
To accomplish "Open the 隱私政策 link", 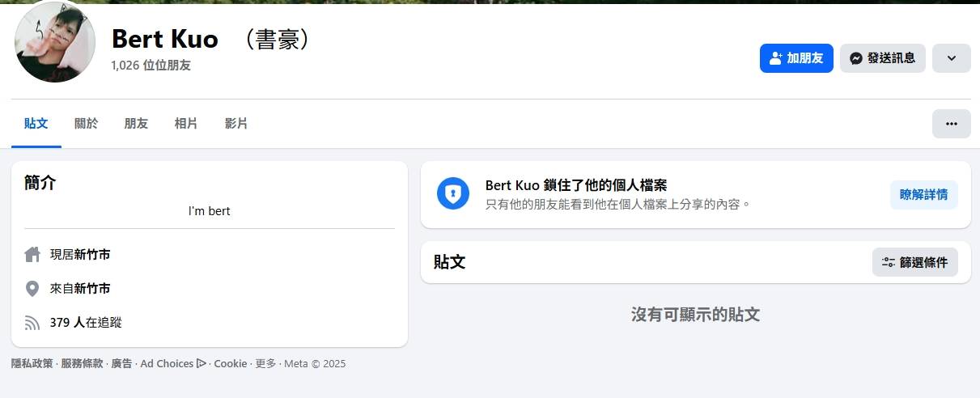I will coord(32,364).
